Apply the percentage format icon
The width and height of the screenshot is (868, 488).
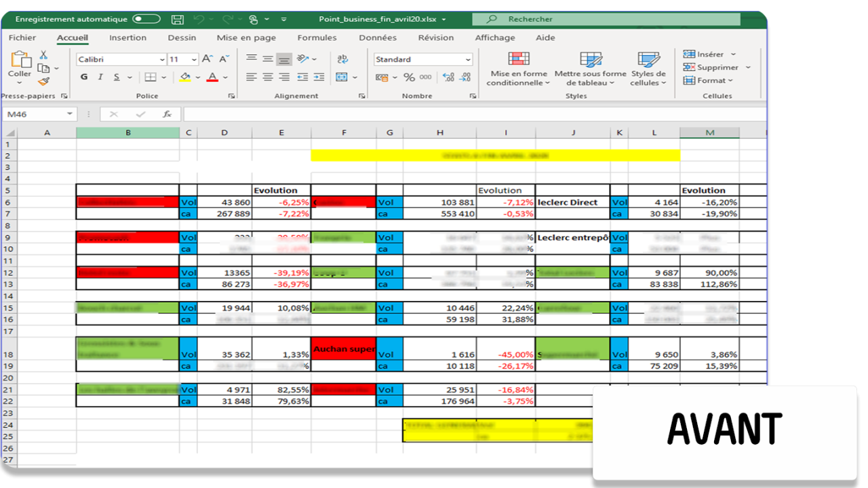(409, 77)
